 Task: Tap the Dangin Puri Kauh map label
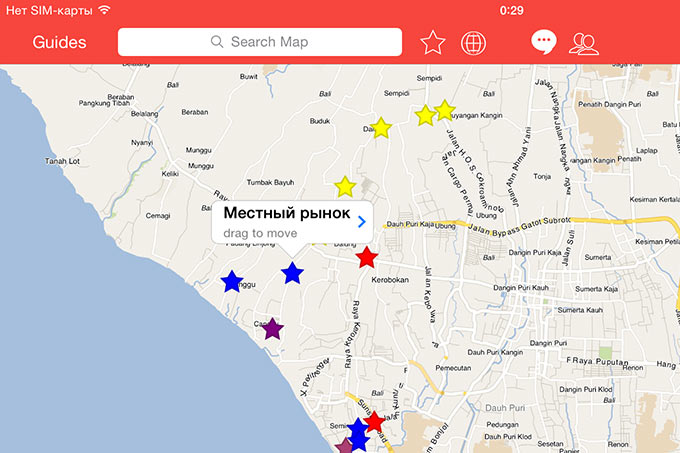[x=521, y=288]
